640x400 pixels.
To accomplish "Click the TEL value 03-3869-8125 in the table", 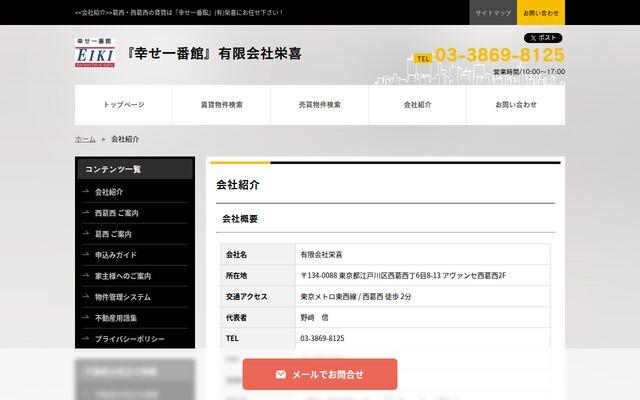I will pyautogui.click(x=322, y=338).
